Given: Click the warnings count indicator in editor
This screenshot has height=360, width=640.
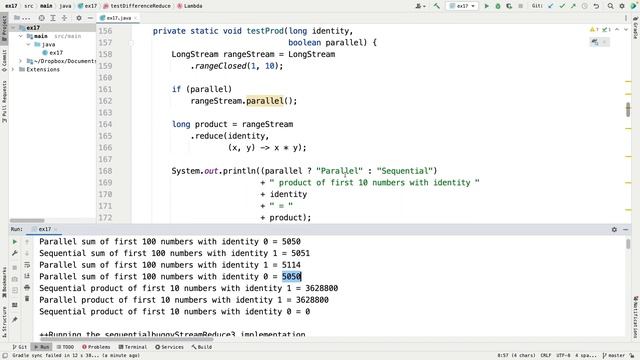Looking at the screenshot, I should pyautogui.click(x=594, y=29).
